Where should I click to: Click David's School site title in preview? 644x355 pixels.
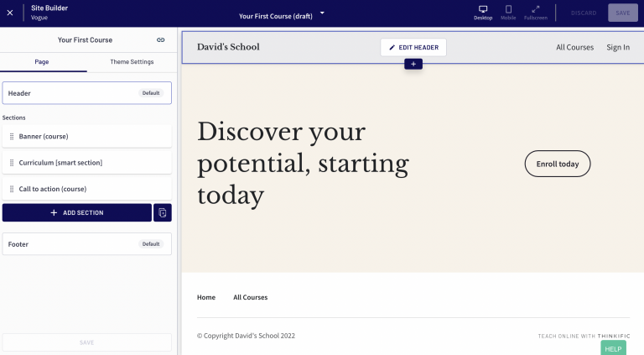click(x=228, y=47)
